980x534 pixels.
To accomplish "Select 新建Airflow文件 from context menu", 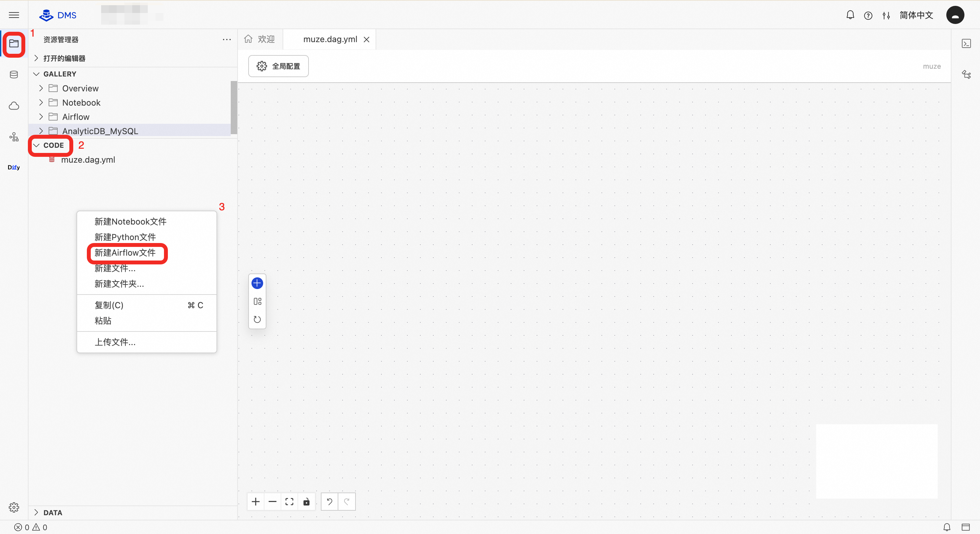I will pos(125,253).
